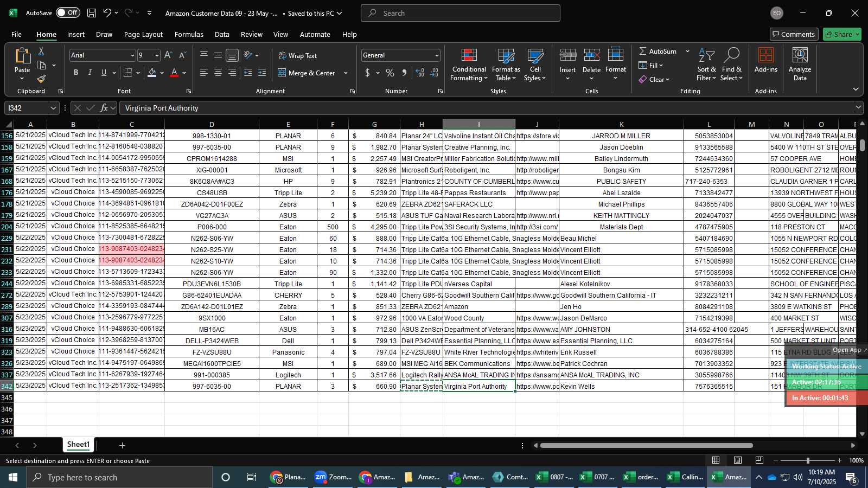Click the Clear button

pos(654,79)
